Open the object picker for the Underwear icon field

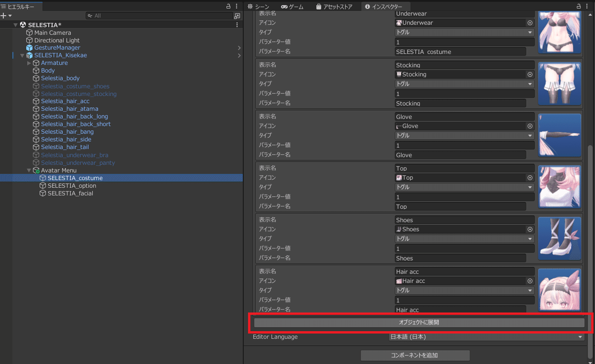click(530, 22)
